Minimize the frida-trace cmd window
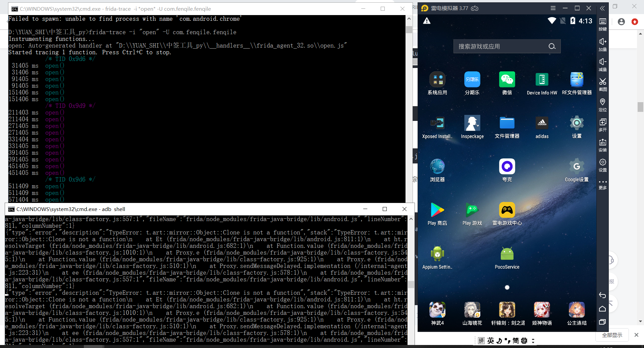 363,9
